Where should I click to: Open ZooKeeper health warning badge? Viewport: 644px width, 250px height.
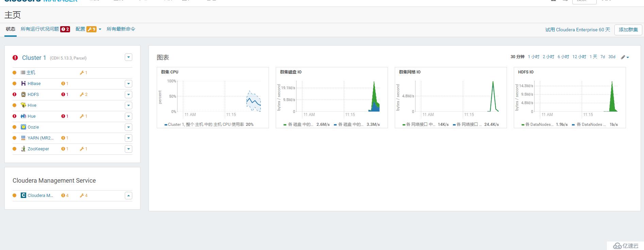[x=65, y=149]
